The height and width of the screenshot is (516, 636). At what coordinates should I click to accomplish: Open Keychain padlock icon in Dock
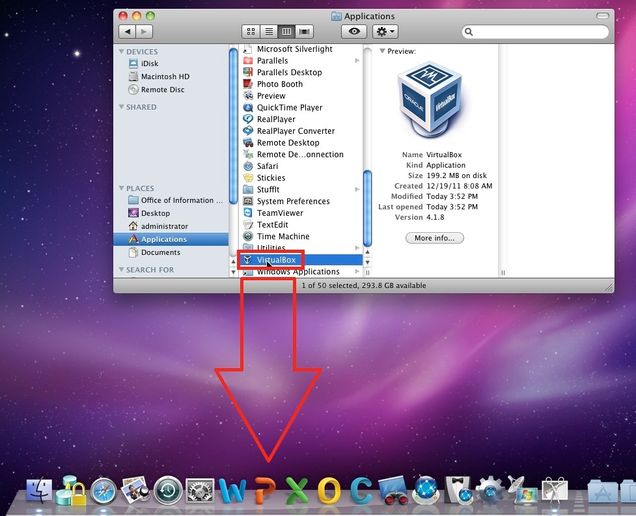[71, 491]
